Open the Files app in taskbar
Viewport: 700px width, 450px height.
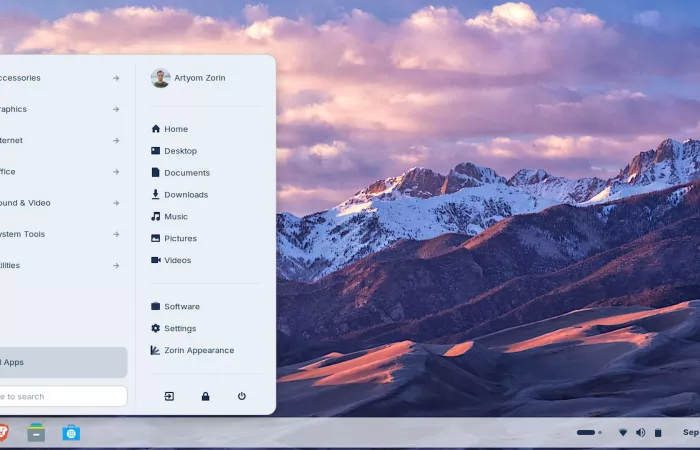(36, 432)
